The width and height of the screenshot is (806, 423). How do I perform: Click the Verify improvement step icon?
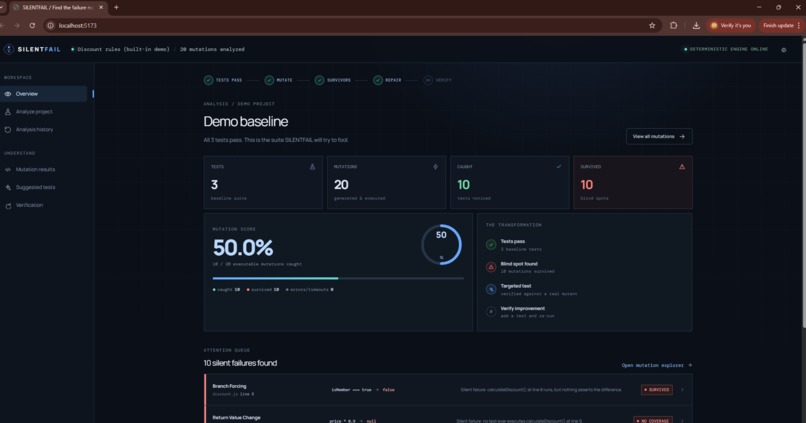(x=491, y=311)
